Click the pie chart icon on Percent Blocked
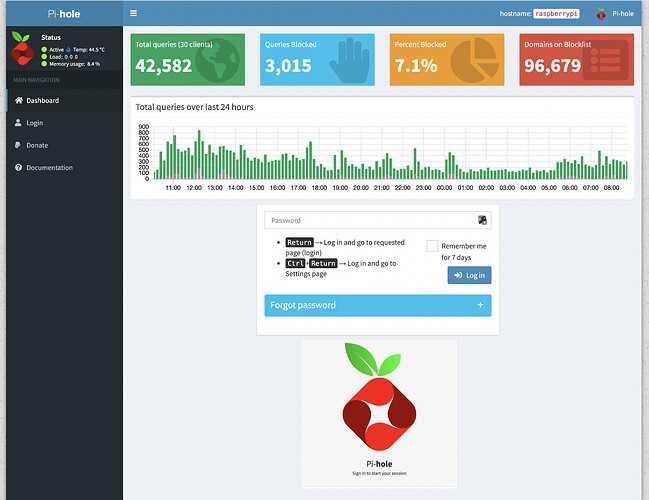This screenshot has height=500, width=649. coord(476,60)
